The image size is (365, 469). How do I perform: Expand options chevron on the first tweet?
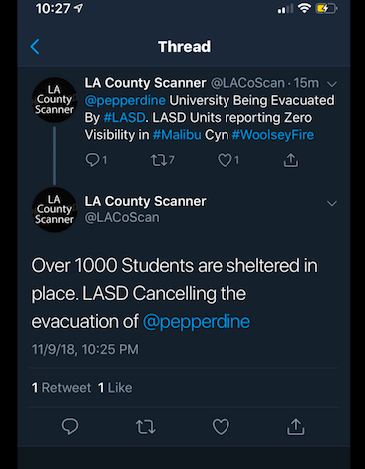coord(332,84)
